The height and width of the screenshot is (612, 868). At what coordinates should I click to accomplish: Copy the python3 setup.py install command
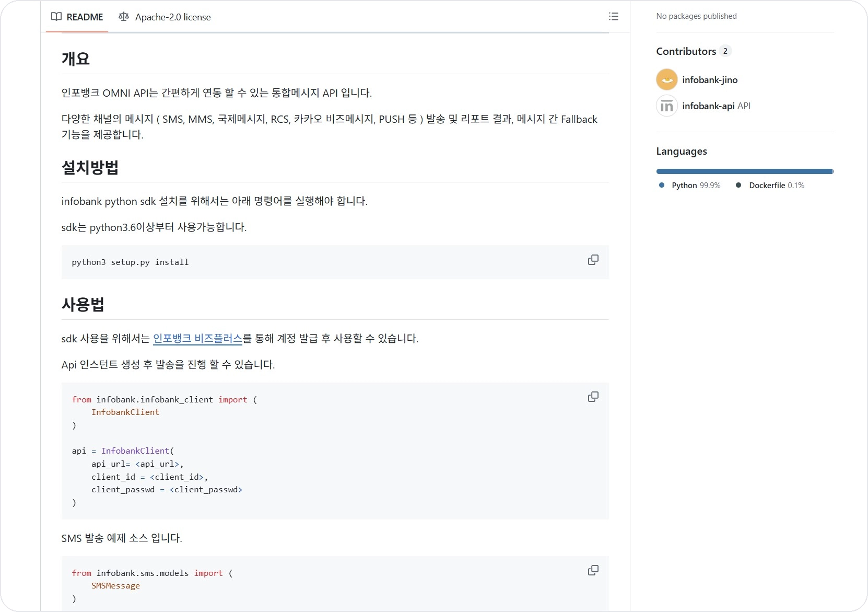click(593, 260)
